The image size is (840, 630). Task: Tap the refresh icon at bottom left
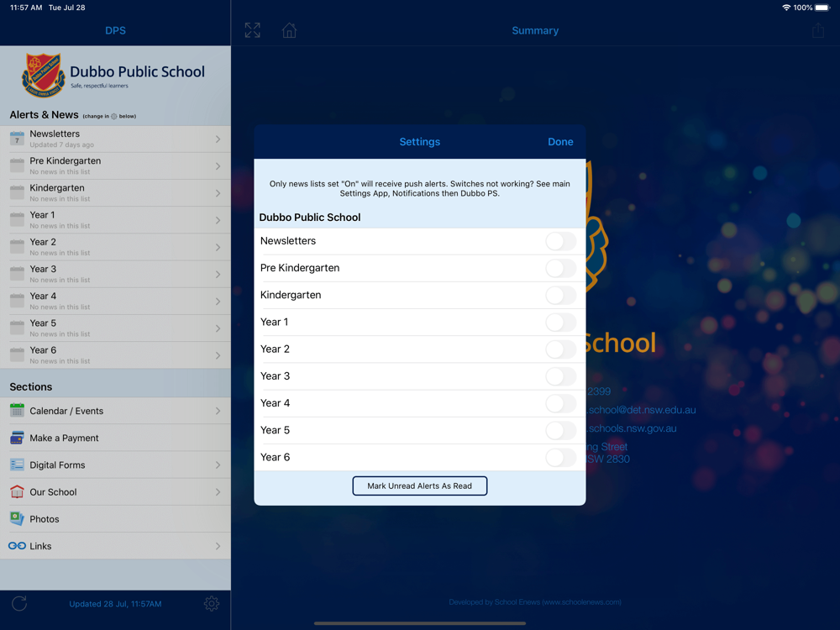19,603
